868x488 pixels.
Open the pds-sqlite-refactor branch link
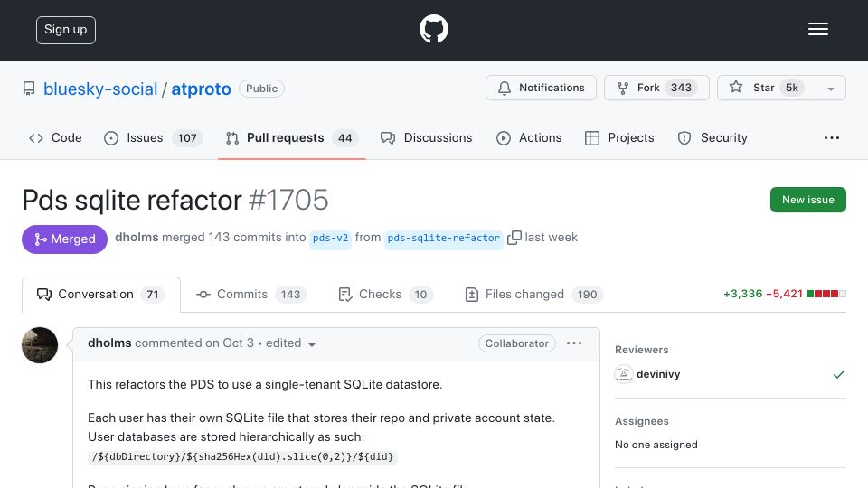click(443, 238)
